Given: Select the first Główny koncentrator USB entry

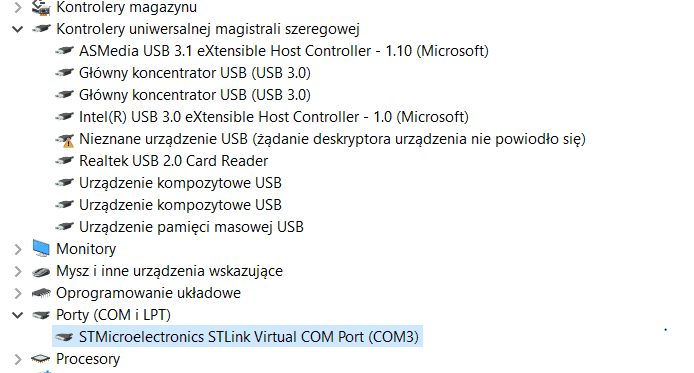Looking at the screenshot, I should tap(195, 73).
